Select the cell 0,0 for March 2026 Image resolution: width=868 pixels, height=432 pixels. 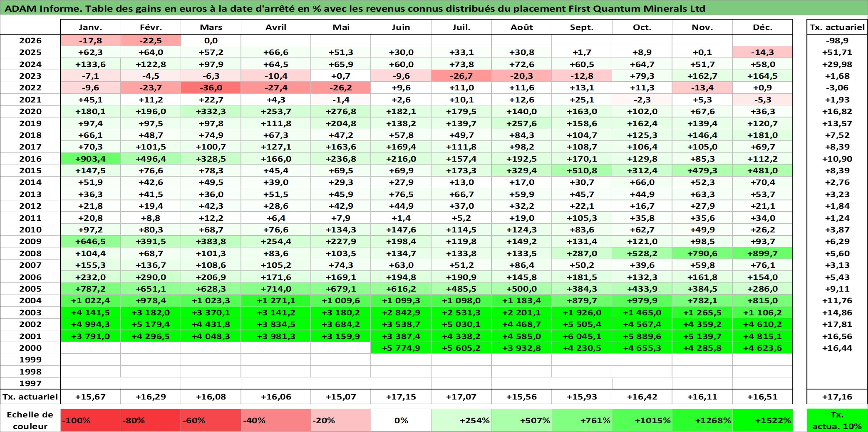(x=211, y=40)
